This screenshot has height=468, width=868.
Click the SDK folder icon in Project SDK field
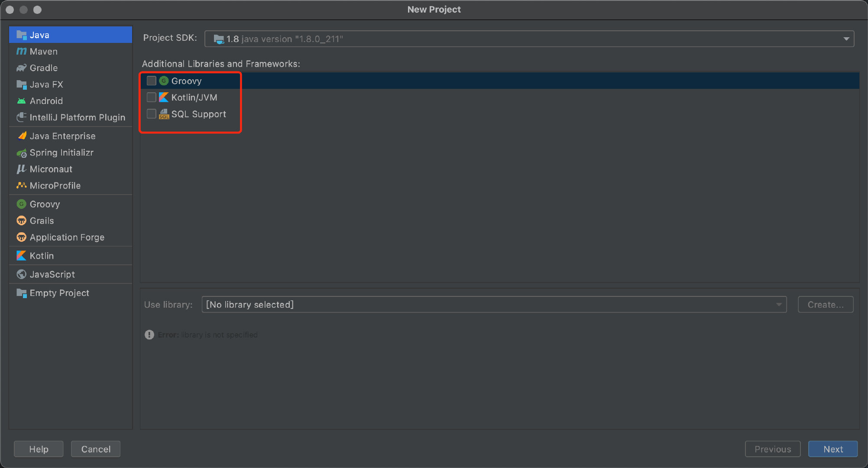coord(219,39)
